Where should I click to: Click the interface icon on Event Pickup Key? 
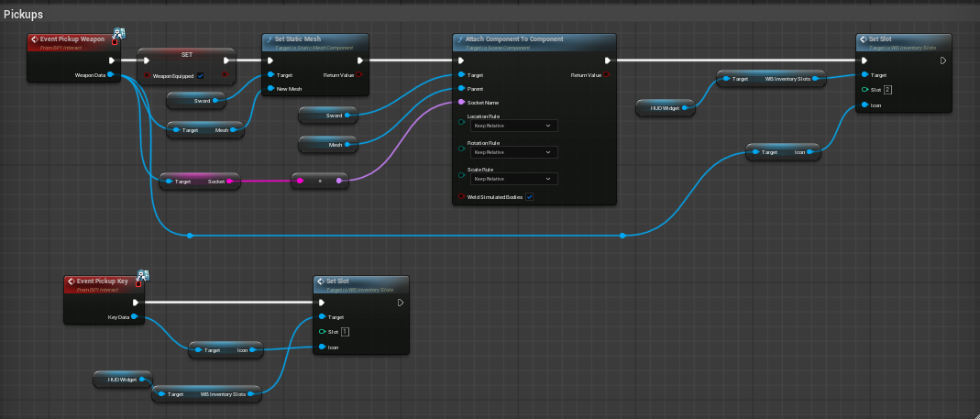pos(142,274)
